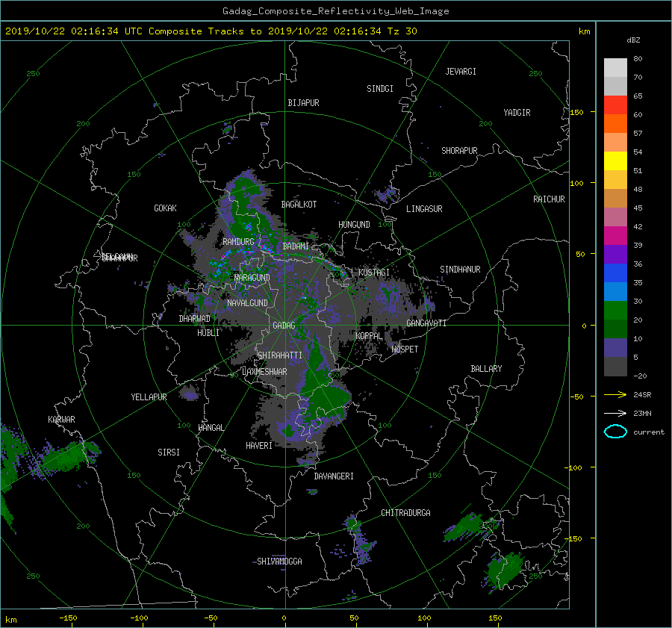Click the 100 tick on bottom km axis
The width and height of the screenshot is (672, 628).
pos(424,618)
